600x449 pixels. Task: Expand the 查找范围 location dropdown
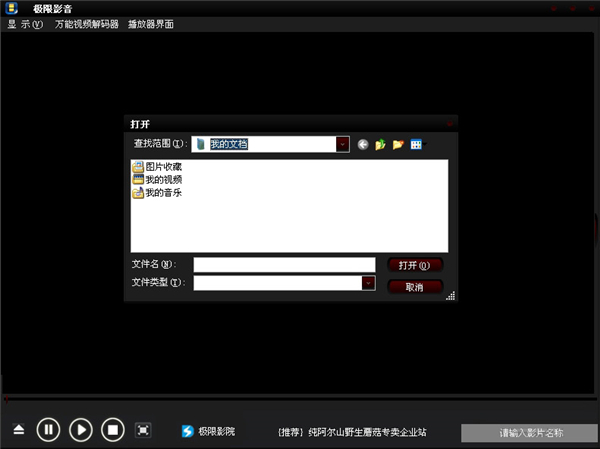click(342, 144)
